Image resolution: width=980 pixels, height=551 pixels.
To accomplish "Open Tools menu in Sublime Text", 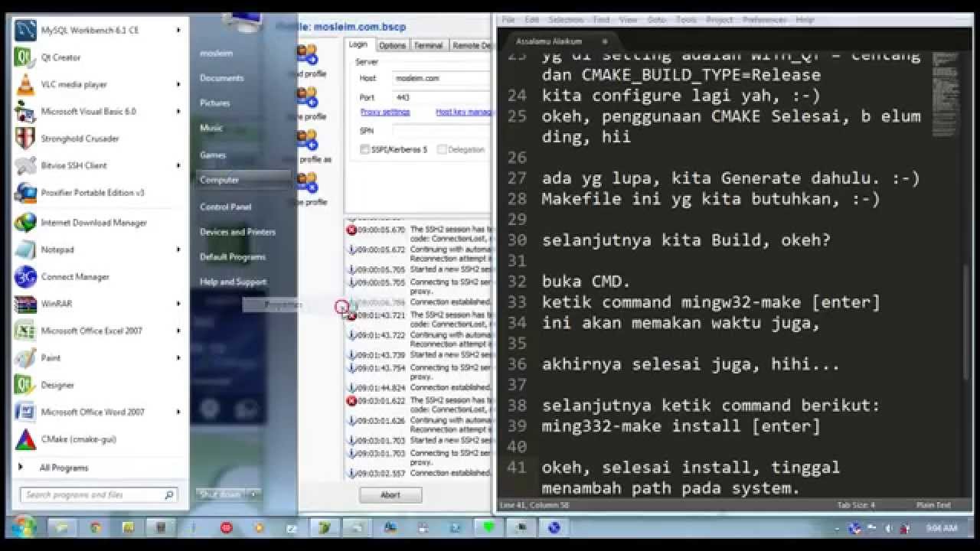I will coord(686,20).
